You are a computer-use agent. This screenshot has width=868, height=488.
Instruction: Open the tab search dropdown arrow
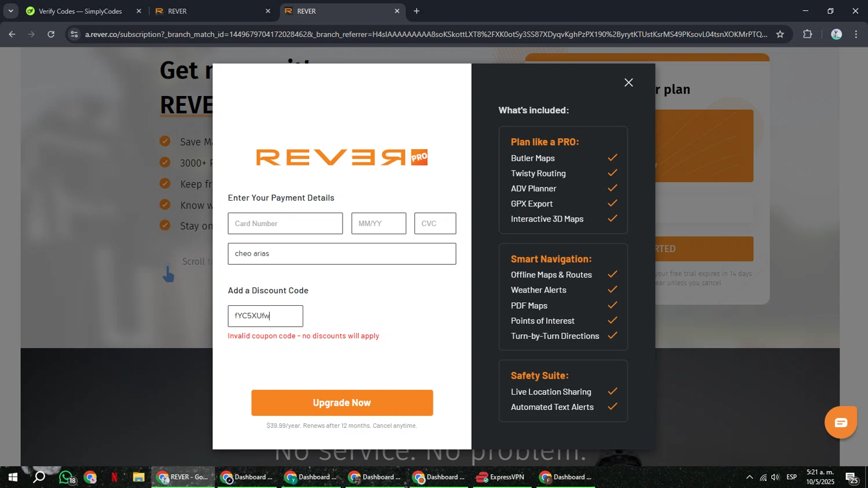[x=10, y=11]
